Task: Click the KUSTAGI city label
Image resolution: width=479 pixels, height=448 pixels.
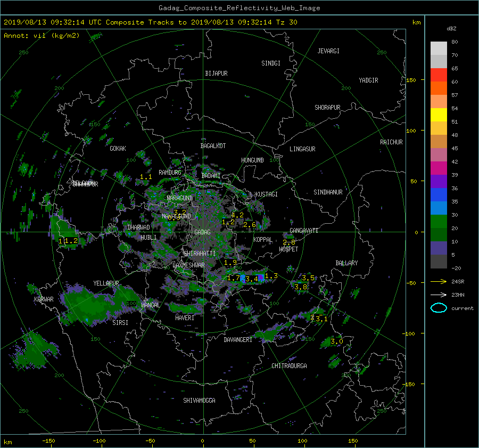Action: [267, 194]
